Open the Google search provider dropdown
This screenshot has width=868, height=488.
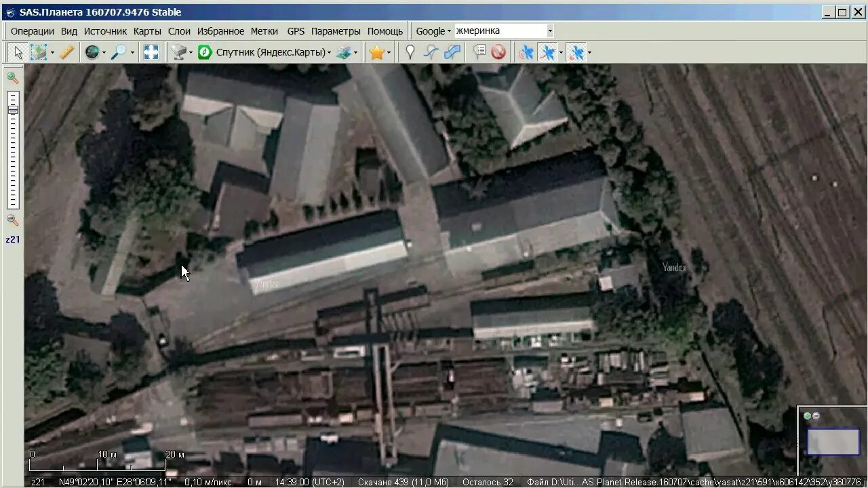click(x=433, y=31)
